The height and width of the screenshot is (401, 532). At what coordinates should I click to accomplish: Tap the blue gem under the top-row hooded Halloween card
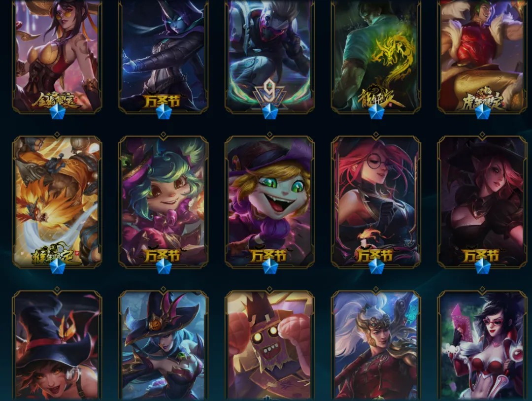point(164,112)
